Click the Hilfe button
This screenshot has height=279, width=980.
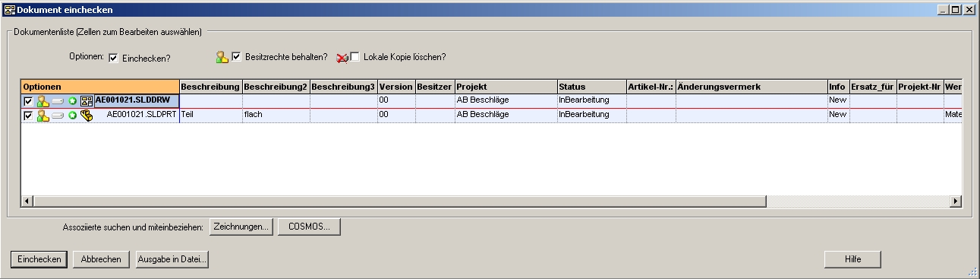click(852, 259)
